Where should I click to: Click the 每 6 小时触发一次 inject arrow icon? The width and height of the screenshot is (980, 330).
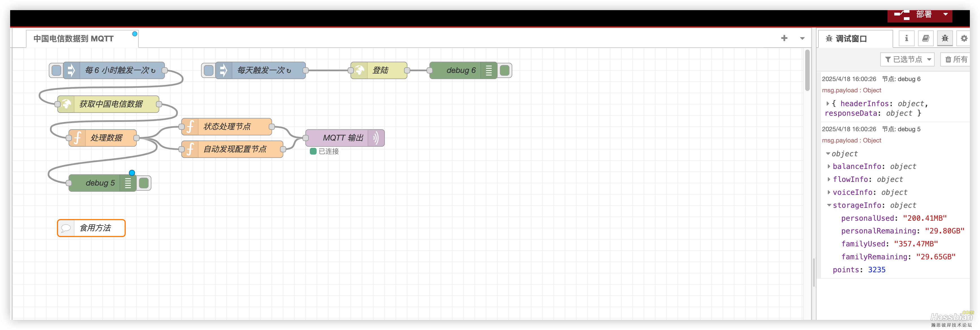[x=71, y=70]
